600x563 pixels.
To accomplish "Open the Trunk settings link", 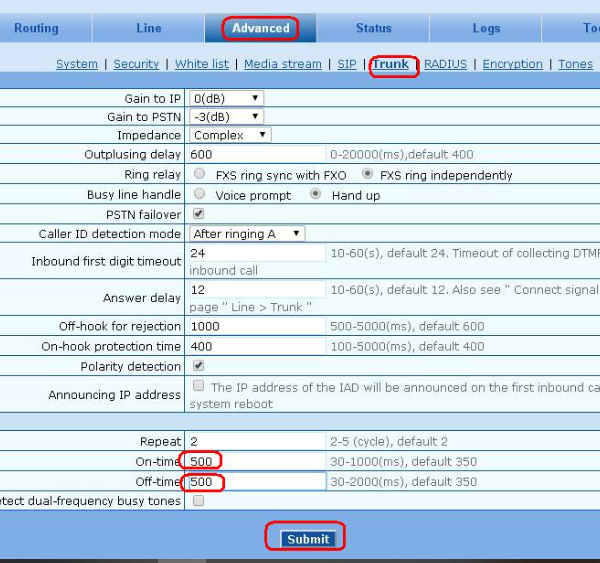I will coord(391,64).
